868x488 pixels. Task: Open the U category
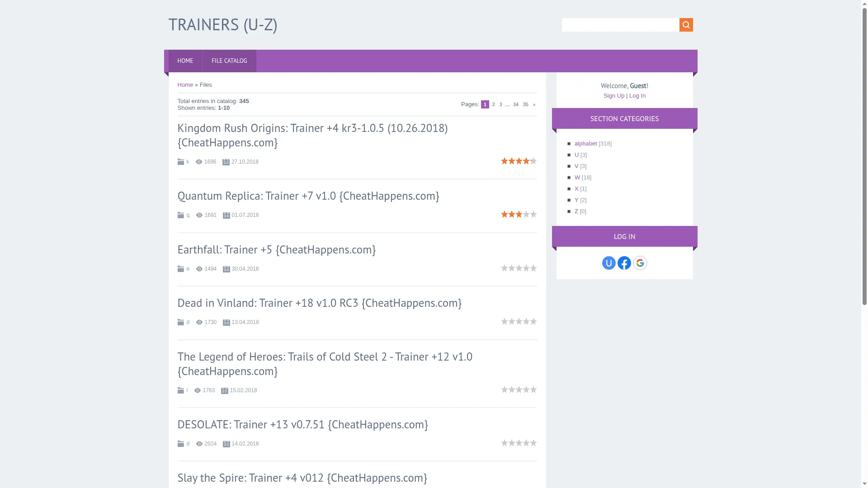tap(576, 155)
